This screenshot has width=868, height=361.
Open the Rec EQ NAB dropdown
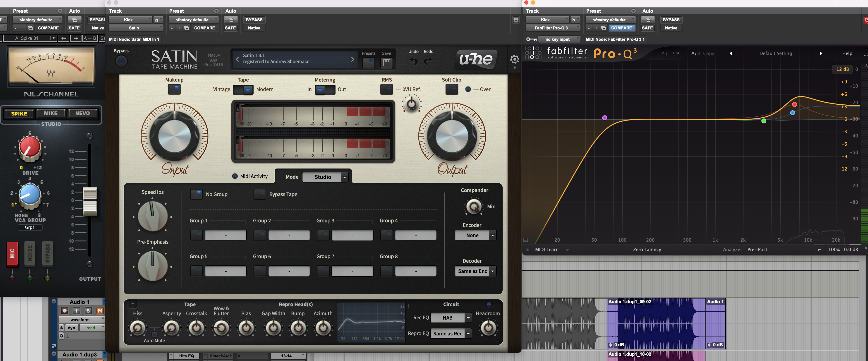point(451,318)
